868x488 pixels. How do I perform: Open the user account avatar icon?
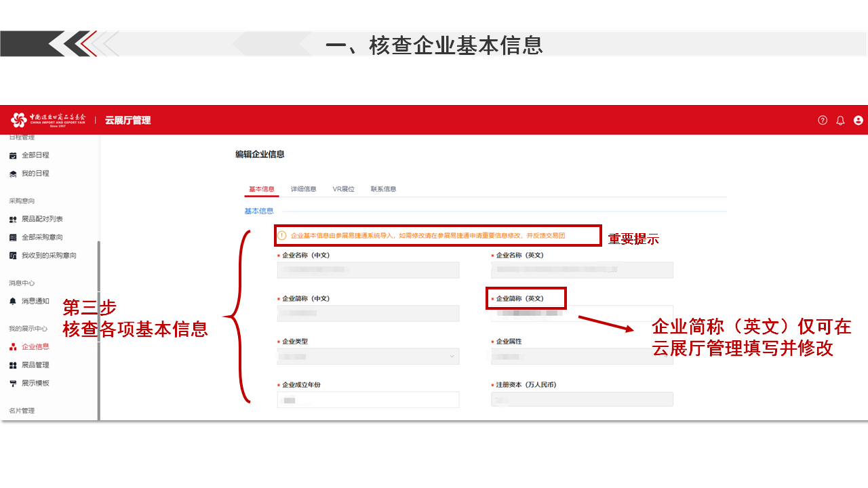[x=859, y=120]
